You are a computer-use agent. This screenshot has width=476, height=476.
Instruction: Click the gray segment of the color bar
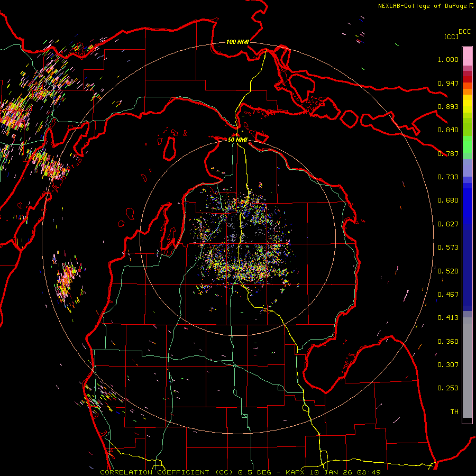click(467, 368)
